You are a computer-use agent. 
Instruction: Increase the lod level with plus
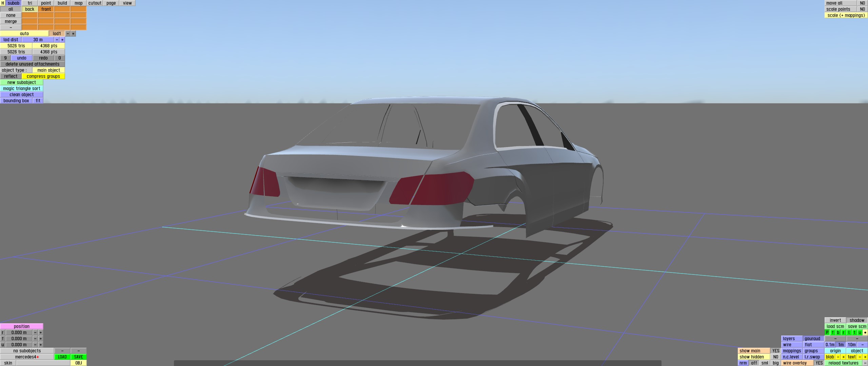(x=73, y=34)
